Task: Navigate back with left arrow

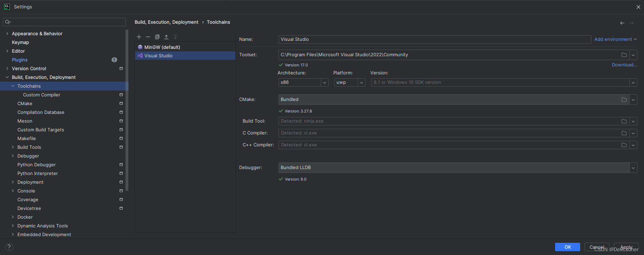Action: (x=622, y=23)
